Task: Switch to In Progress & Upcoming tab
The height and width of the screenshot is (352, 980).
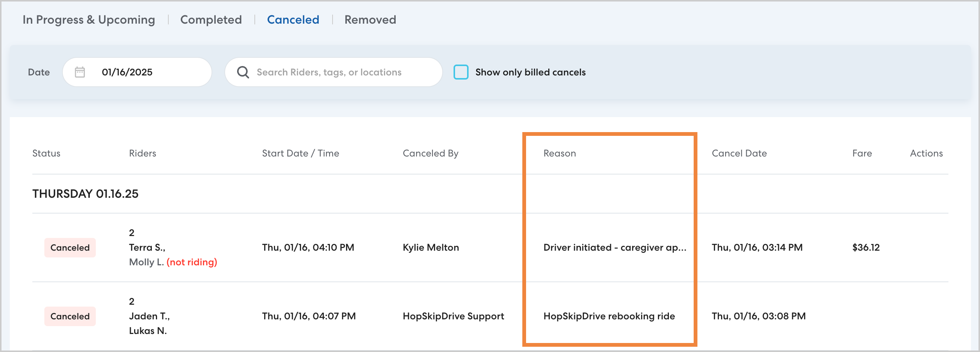Action: pos(89,20)
